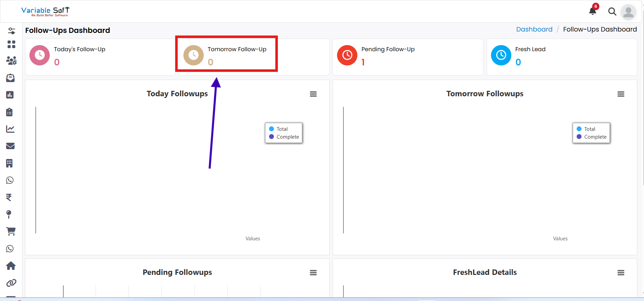
Task: Toggle Complete series in Tomorrow Followups legend
Action: click(595, 137)
